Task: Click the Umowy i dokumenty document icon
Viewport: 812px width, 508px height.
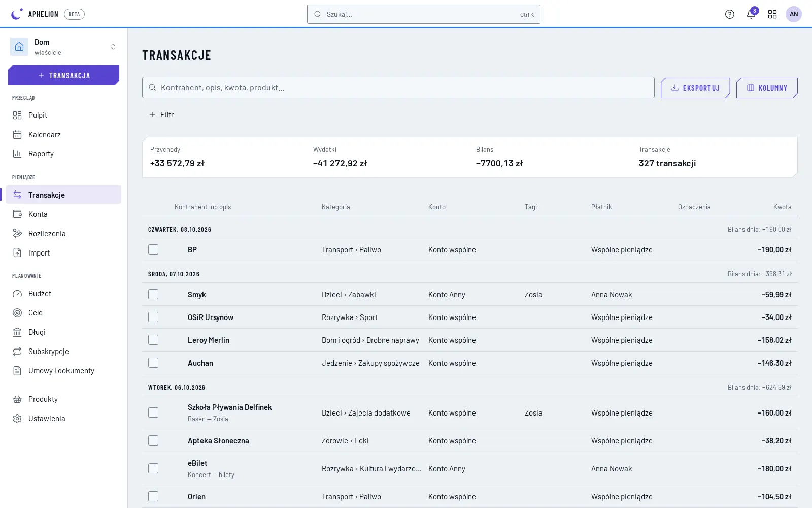Action: (x=17, y=371)
